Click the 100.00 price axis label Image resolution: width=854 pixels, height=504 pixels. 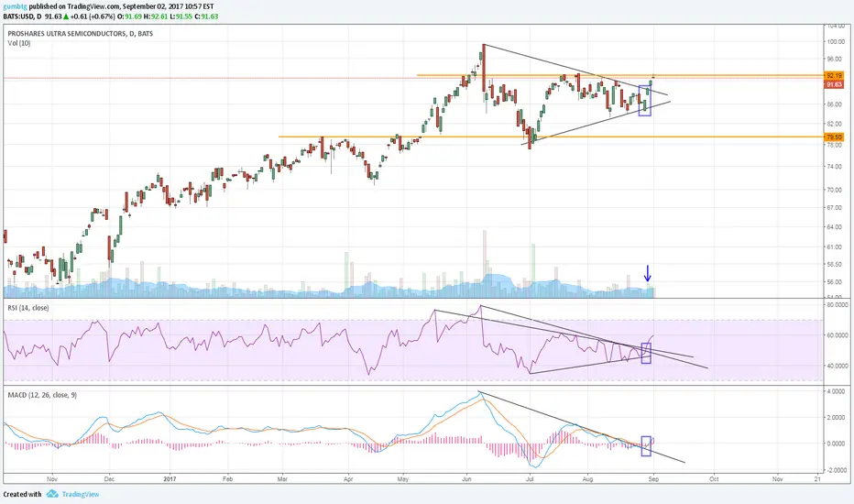click(836, 42)
